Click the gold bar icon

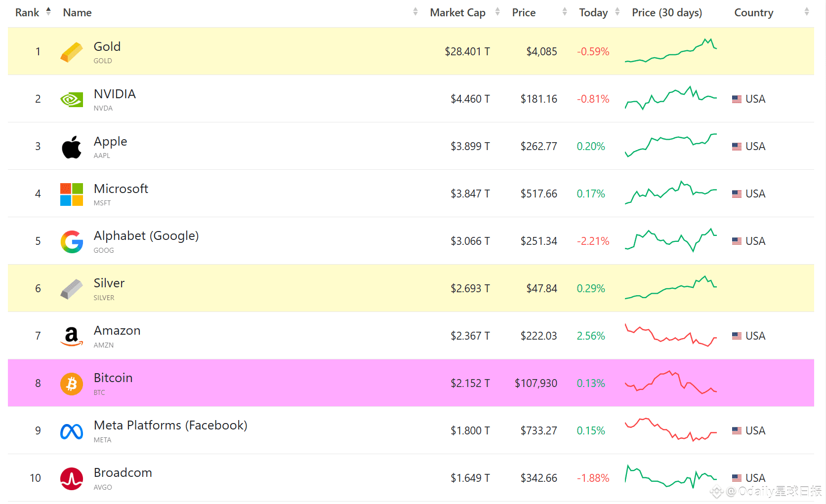pos(72,52)
